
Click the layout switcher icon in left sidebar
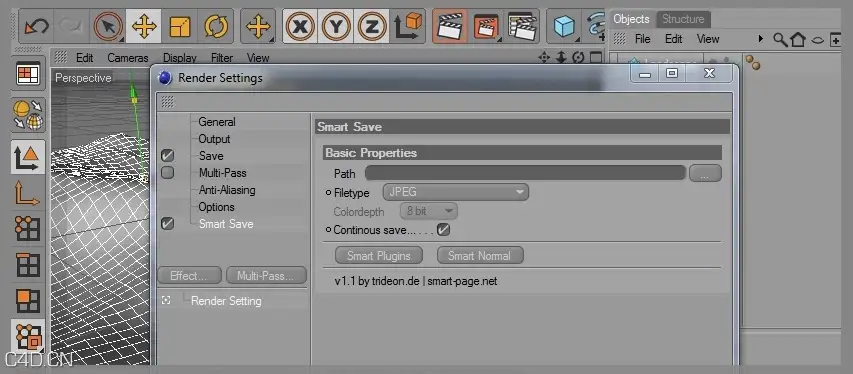(x=28, y=74)
